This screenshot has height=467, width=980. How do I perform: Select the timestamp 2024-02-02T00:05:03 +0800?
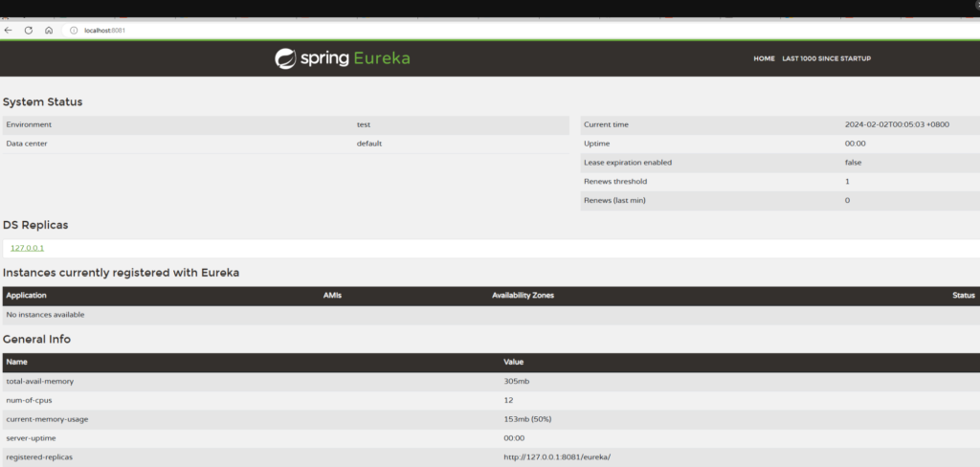pyautogui.click(x=897, y=124)
